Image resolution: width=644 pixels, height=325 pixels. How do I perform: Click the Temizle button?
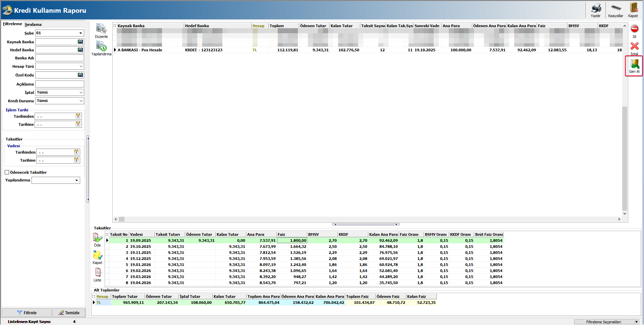[69, 313]
